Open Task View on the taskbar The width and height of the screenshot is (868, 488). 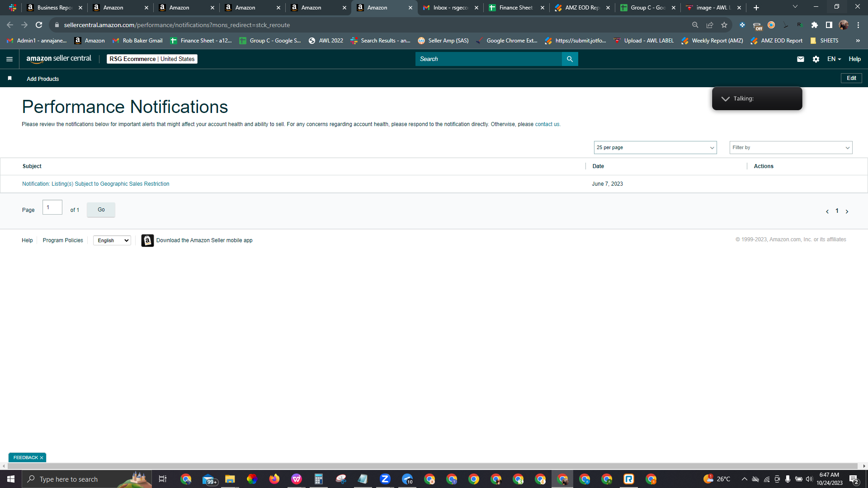click(163, 479)
